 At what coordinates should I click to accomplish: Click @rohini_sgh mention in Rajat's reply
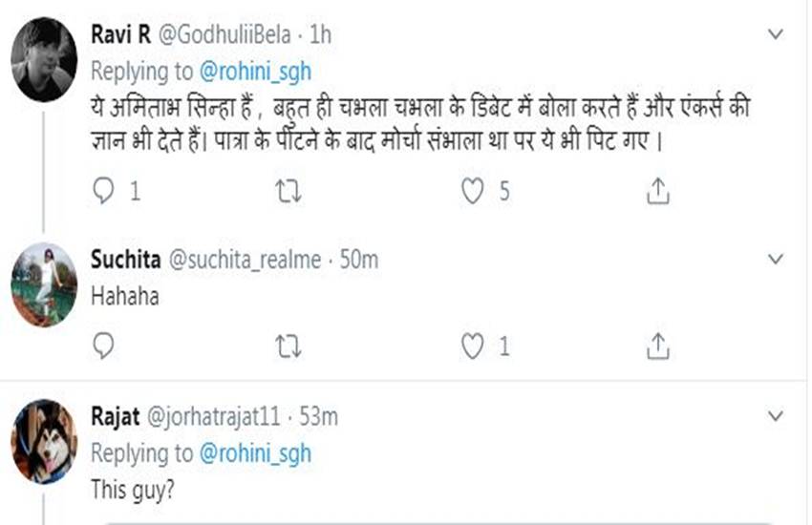coord(257,452)
